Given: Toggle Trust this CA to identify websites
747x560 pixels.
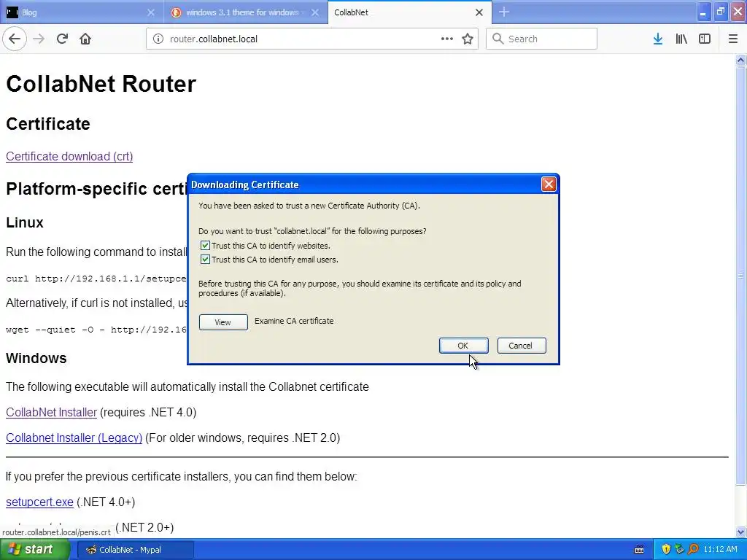Looking at the screenshot, I should (x=205, y=246).
